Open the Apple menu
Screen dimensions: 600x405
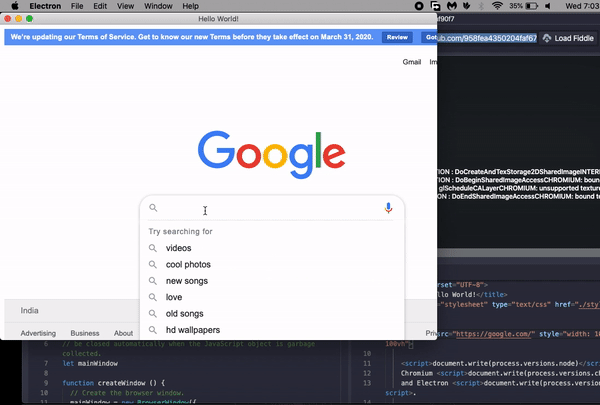pyautogui.click(x=15, y=6)
